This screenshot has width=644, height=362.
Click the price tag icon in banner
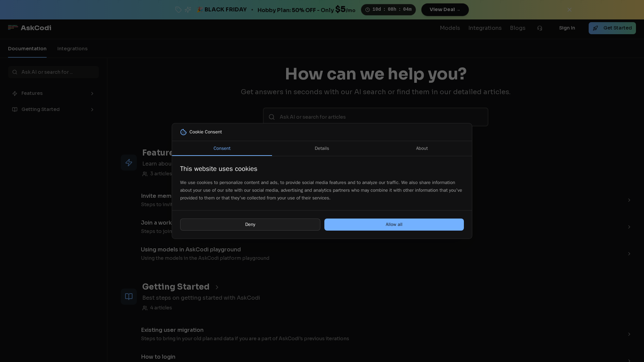178,10
